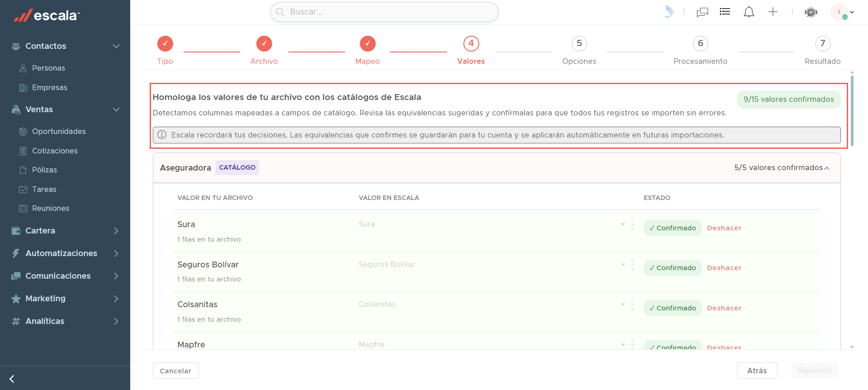Click Confirmado badge in Seguros Bolívar row
The width and height of the screenshot is (868, 390).
tap(673, 268)
